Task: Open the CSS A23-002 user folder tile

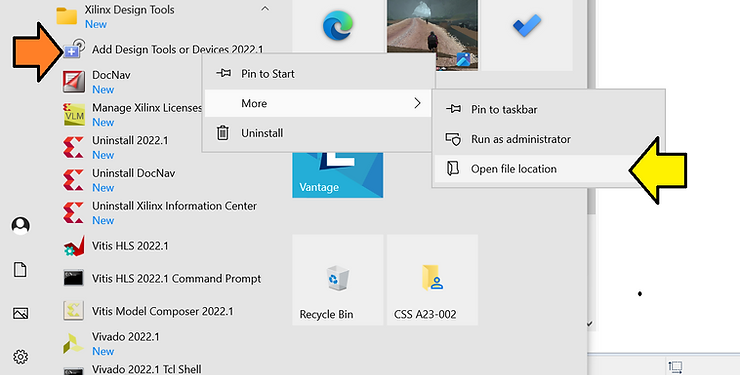Action: coord(432,280)
